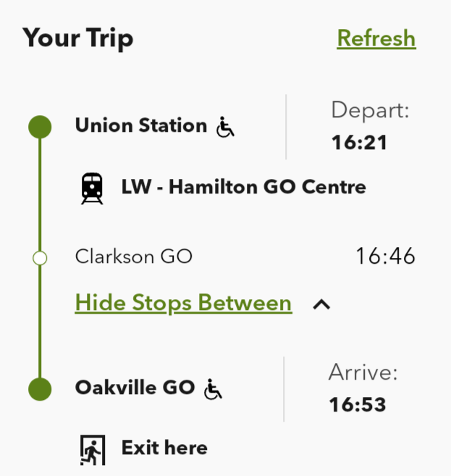Viewport: 451px width, 476px height.
Task: Click the wheelchair icon beside Union Station
Action: click(x=226, y=128)
